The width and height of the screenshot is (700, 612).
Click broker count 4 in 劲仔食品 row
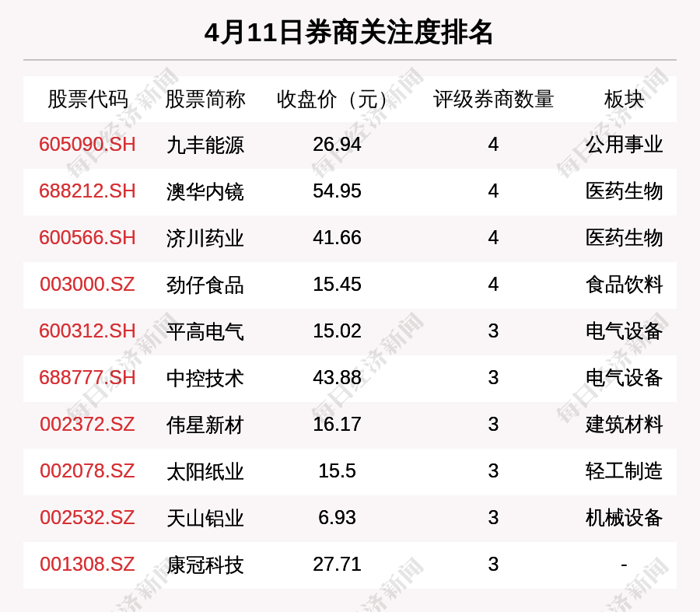[493, 285]
